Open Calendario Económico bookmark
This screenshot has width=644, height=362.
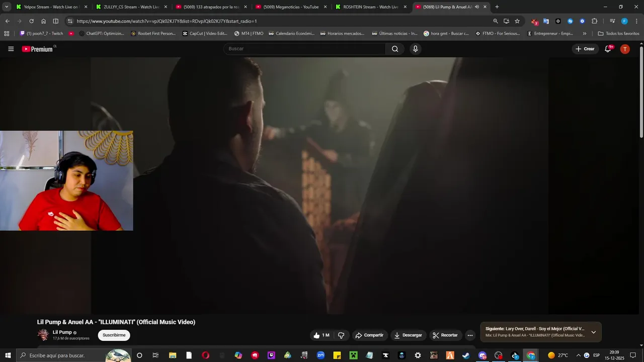tap(291, 34)
